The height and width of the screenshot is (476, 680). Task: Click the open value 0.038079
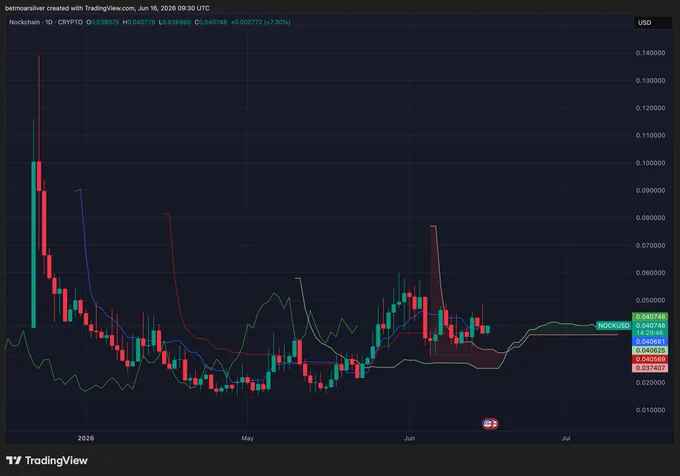point(105,22)
